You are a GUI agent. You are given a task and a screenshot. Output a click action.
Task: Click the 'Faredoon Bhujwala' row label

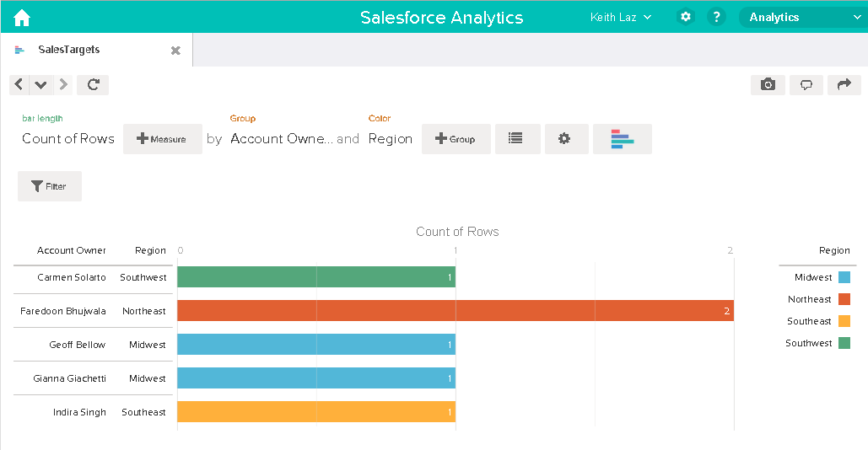click(x=63, y=311)
